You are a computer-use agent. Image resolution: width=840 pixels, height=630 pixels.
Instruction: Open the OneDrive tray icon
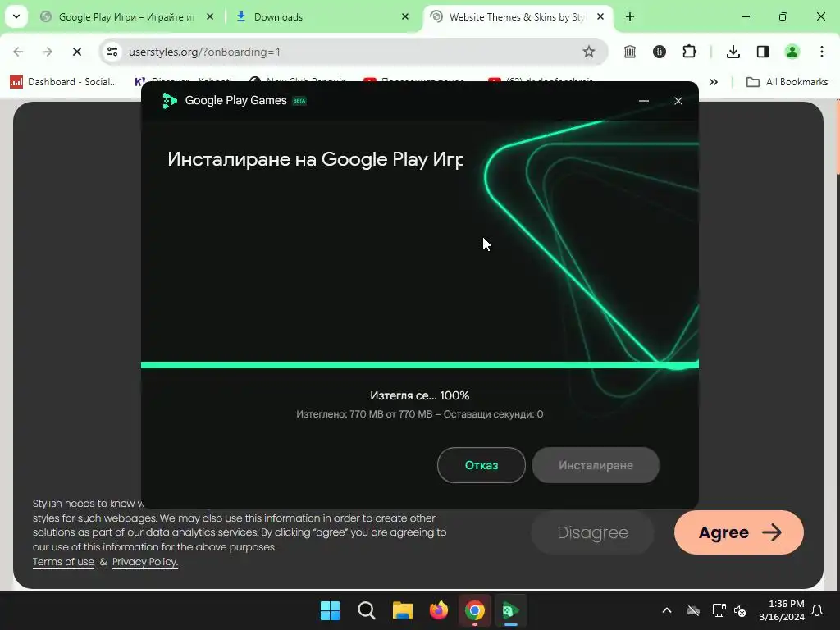point(693,610)
